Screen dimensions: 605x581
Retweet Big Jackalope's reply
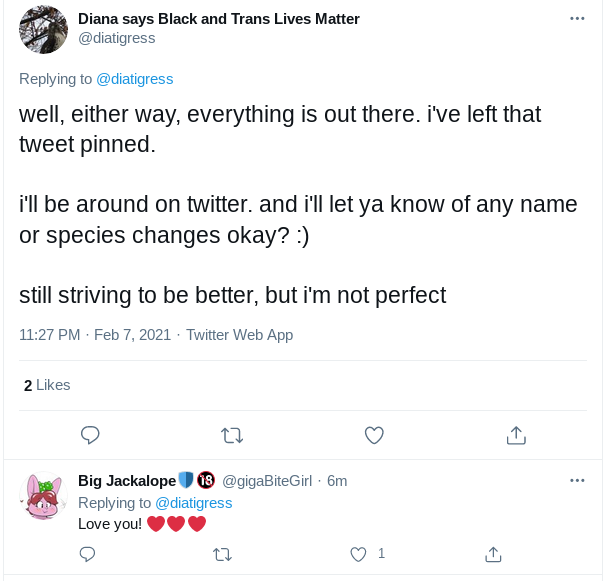click(x=222, y=554)
